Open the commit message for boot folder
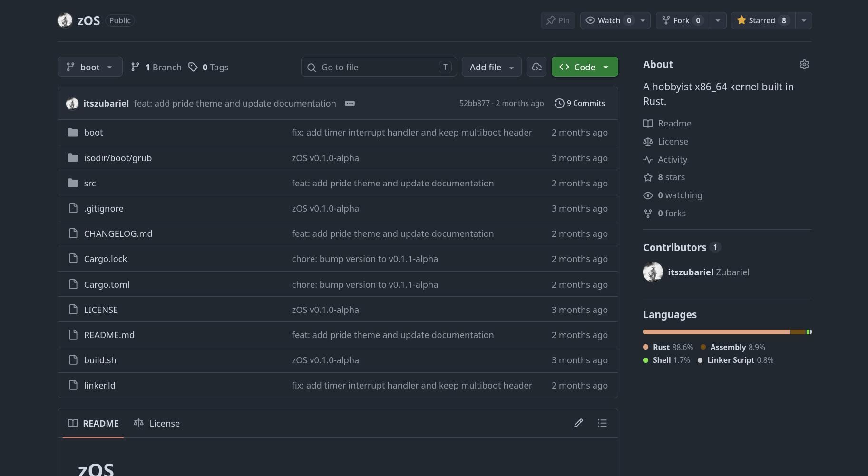 click(412, 132)
